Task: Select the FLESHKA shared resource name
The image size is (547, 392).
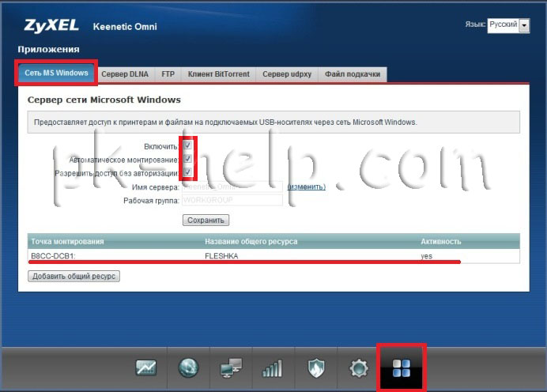Action: coord(221,256)
